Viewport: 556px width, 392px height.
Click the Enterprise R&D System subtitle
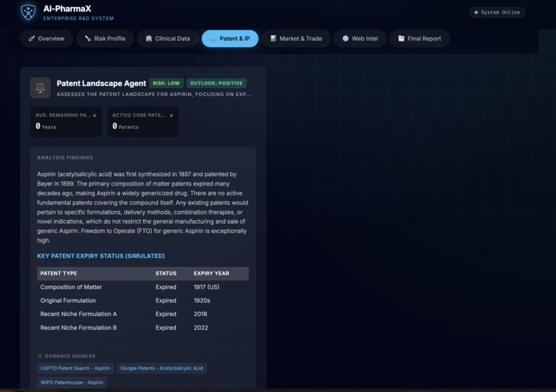click(x=79, y=19)
